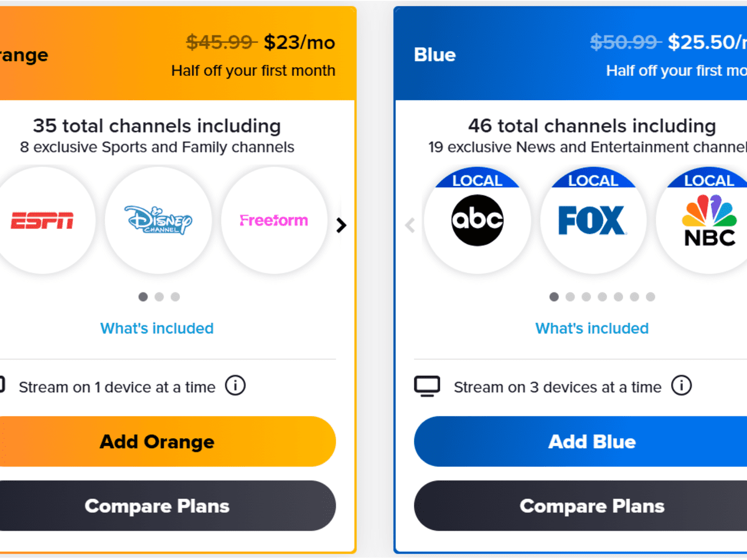Click the local NBC channel logo
This screenshot has height=560, width=747.
tap(709, 220)
